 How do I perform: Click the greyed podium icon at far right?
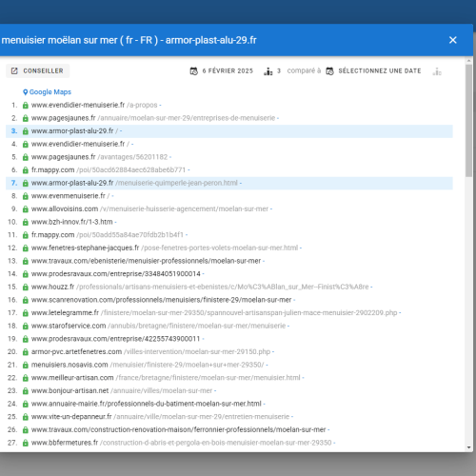[437, 71]
